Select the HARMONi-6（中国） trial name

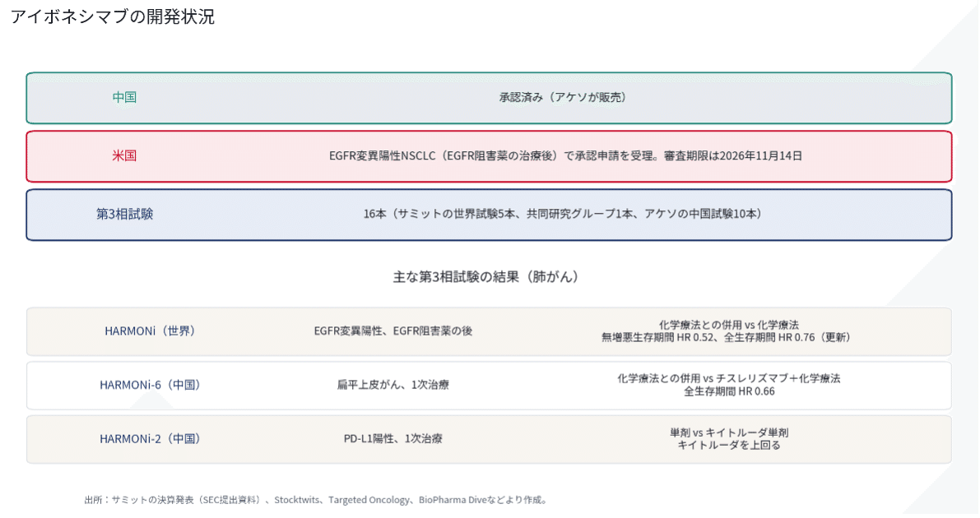click(150, 385)
